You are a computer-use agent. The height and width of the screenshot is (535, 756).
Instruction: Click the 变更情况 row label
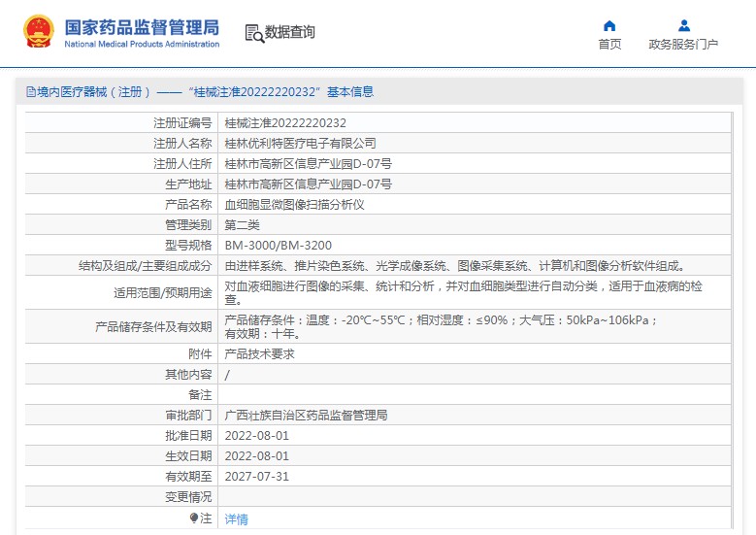188,496
